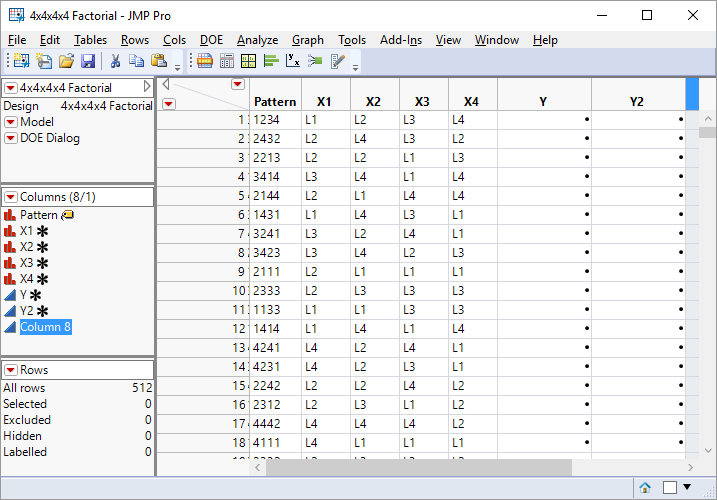Image resolution: width=717 pixels, height=500 pixels.
Task: Open the Graph menu
Action: point(308,40)
